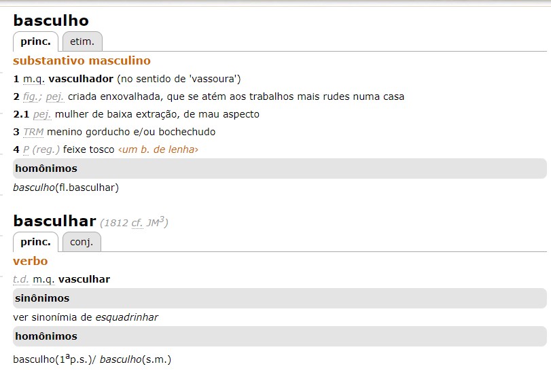Expand the sinônimos section of basculhar
This screenshot has width=551, height=392.
[x=41, y=298]
